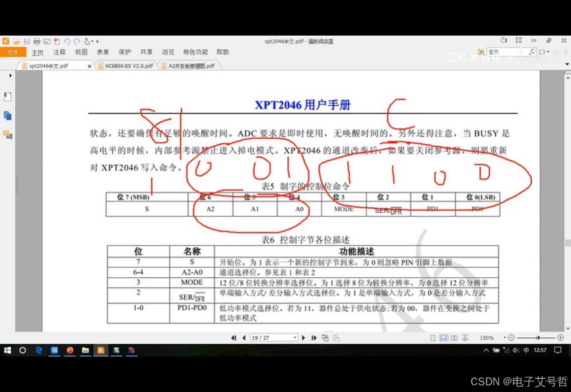The image size is (571, 392).
Task: Click the search magnifier icon
Action: coord(532,52)
